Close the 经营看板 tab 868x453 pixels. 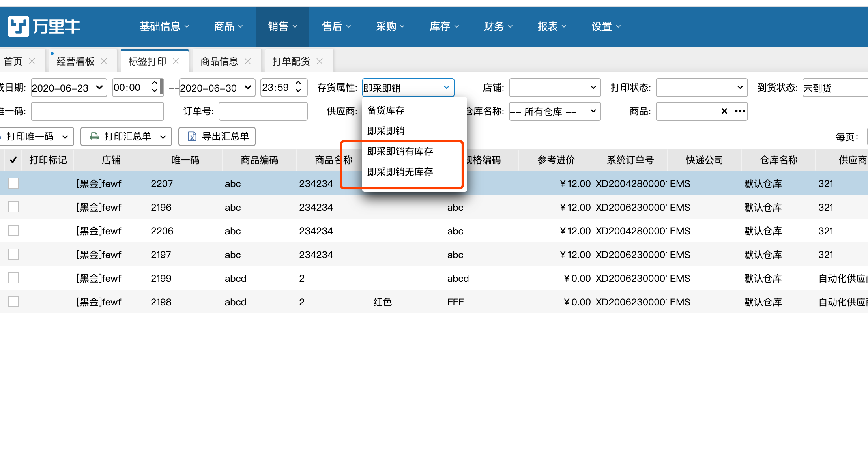click(x=104, y=61)
